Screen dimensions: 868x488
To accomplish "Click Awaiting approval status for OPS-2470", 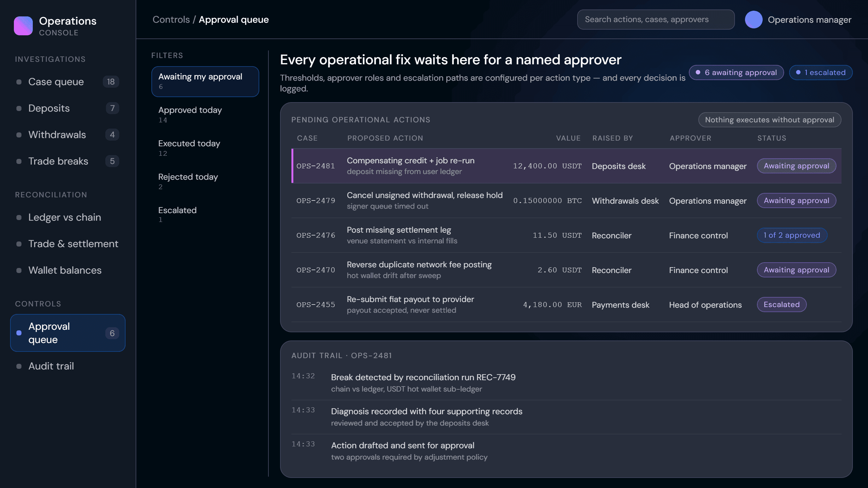I will tap(796, 270).
